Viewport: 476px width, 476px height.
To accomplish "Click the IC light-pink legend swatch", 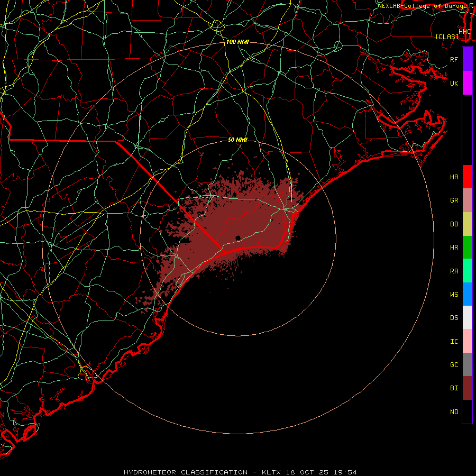I will pos(467,341).
